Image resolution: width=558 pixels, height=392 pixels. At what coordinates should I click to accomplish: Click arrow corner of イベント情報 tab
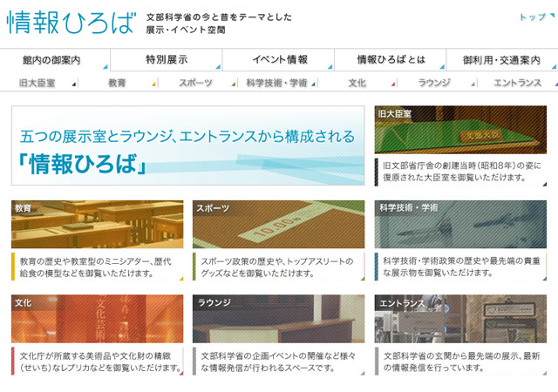pyautogui.click(x=330, y=67)
